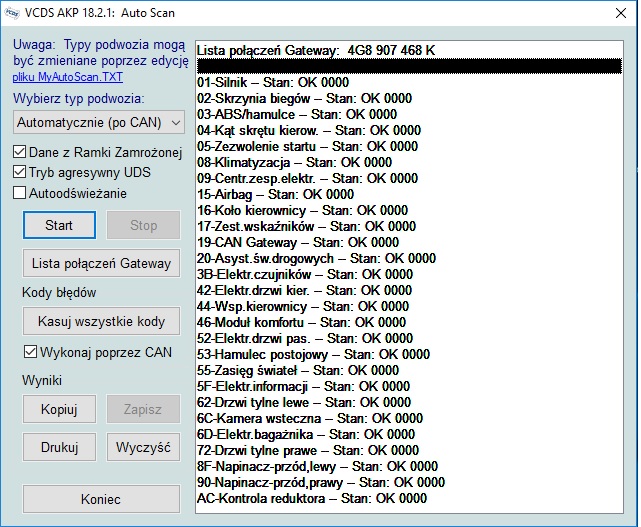
Task: Click the greyed-out Stop button
Action: pyautogui.click(x=143, y=225)
